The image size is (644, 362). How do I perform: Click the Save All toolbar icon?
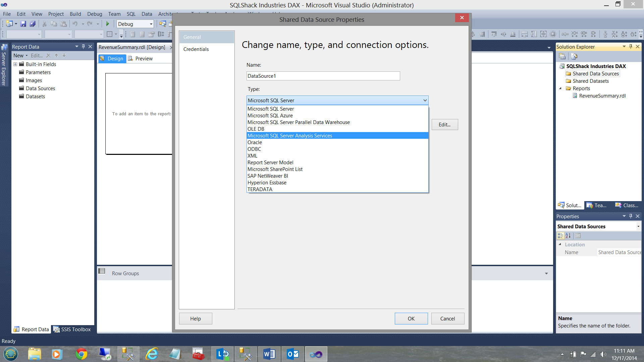click(33, 24)
